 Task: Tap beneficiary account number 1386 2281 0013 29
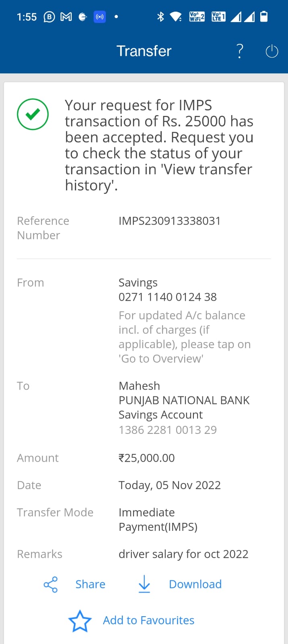[x=167, y=430]
